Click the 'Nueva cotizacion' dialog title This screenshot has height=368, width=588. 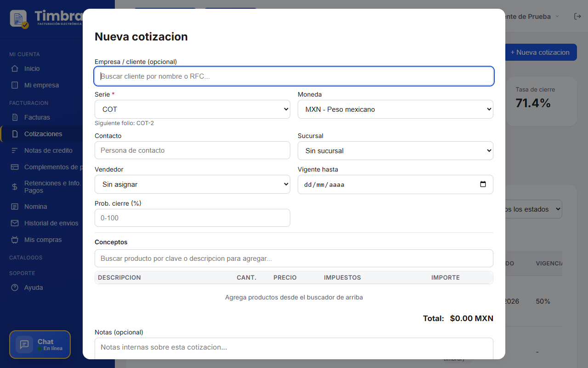141,37
